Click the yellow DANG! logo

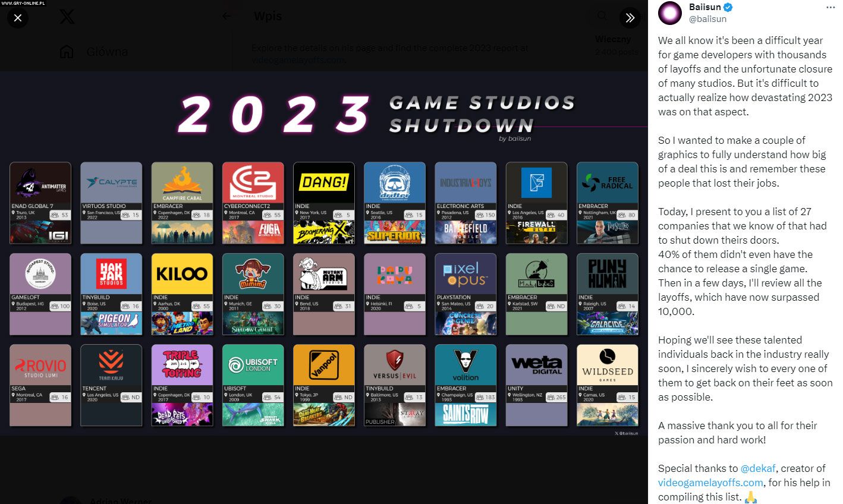coord(324,182)
